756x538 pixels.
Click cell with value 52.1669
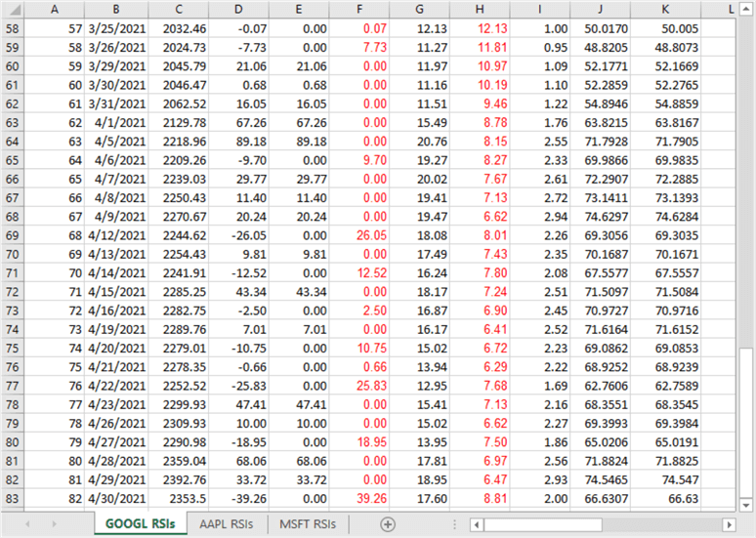[x=665, y=66]
